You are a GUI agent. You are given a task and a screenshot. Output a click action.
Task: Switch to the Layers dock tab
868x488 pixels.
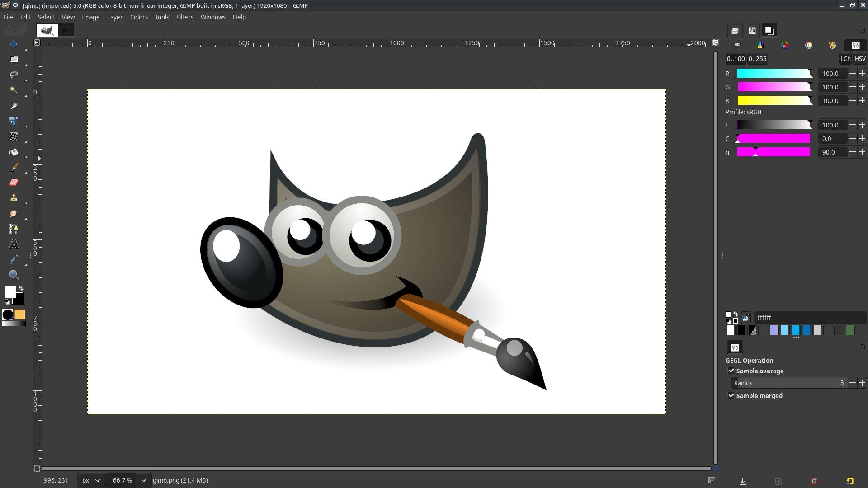(x=735, y=31)
